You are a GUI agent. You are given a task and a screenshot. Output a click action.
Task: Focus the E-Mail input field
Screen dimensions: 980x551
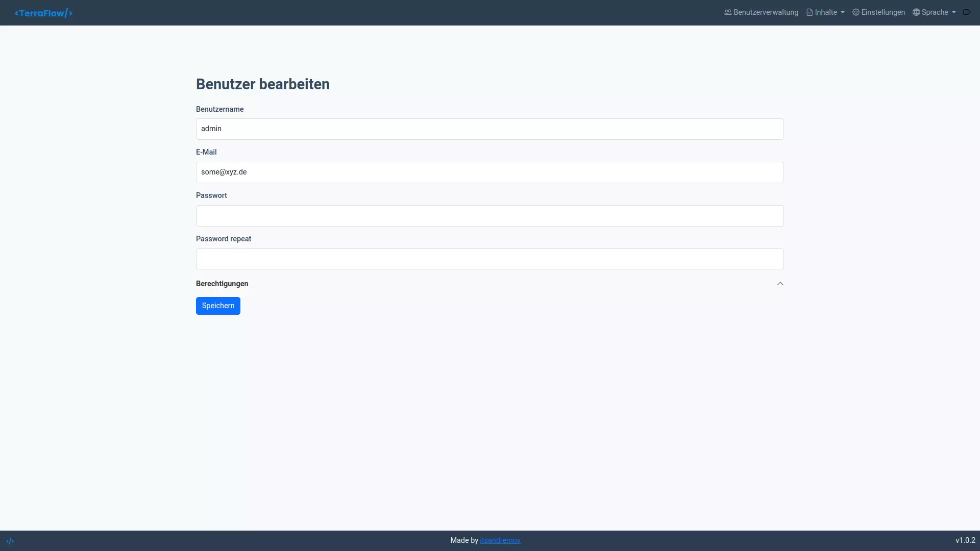tap(489, 172)
